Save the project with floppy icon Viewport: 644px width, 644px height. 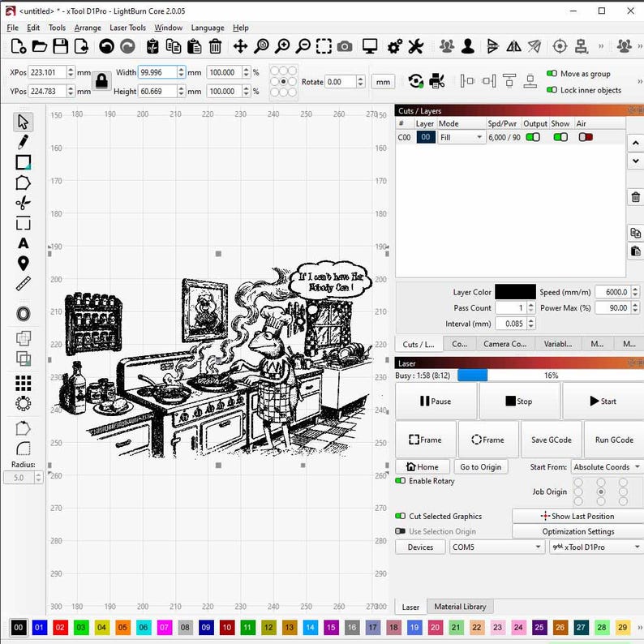pyautogui.click(x=60, y=46)
